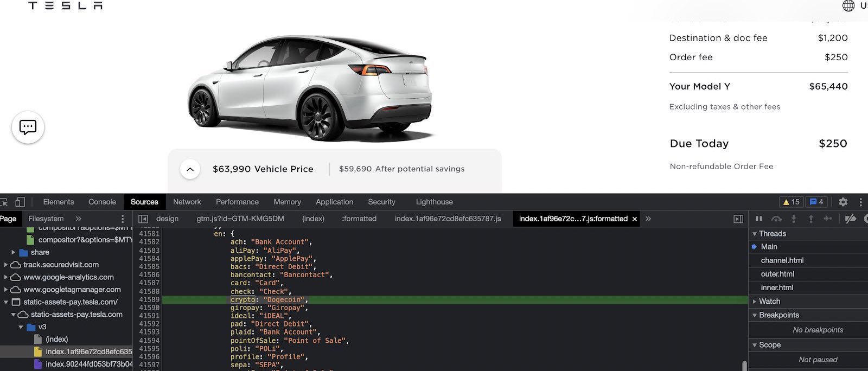The height and width of the screenshot is (371, 868).
Task: Click the yellow index.1af96e72cd8efc635 file icon
Action: pos(38,351)
